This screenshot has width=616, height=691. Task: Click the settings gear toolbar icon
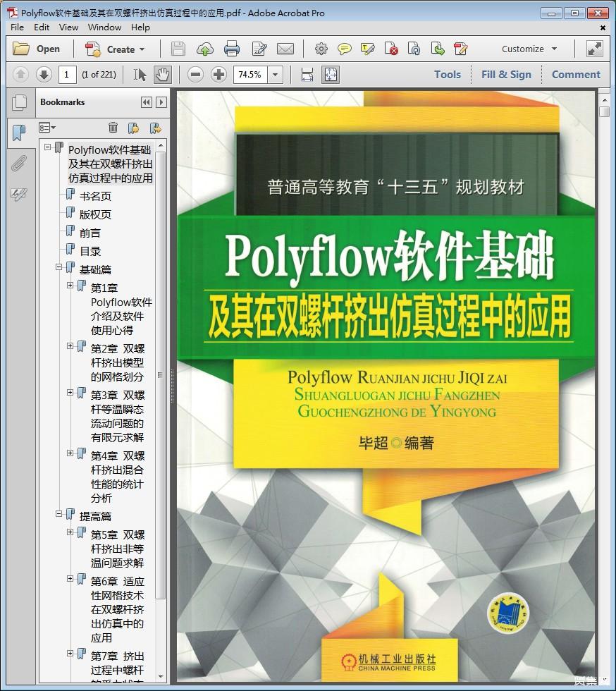321,49
